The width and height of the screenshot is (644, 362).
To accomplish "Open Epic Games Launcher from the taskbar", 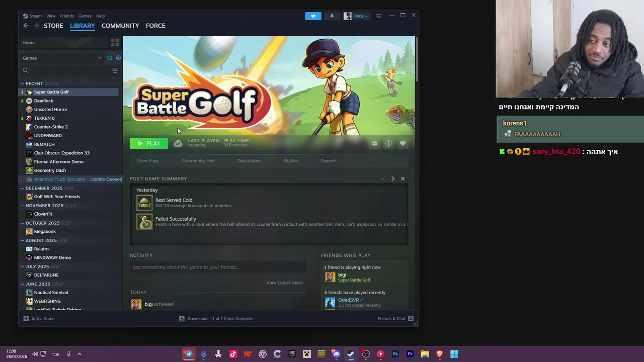I will point(292,354).
